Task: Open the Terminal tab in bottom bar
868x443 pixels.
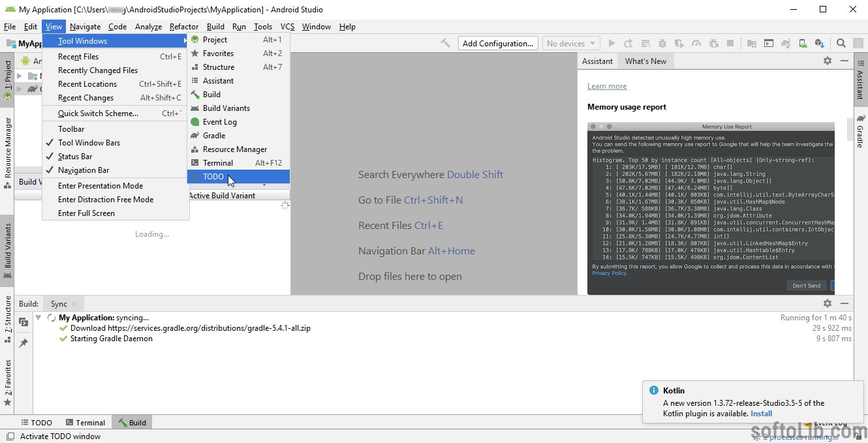Action: (84, 423)
